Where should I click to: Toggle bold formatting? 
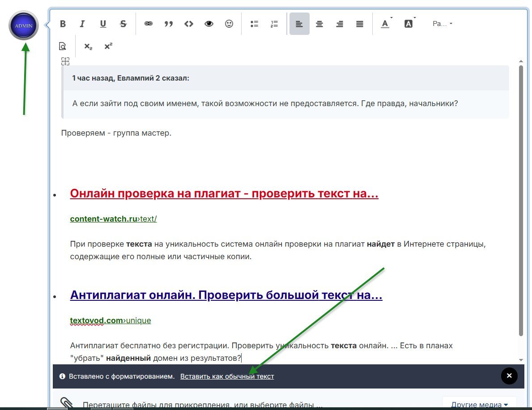click(63, 24)
